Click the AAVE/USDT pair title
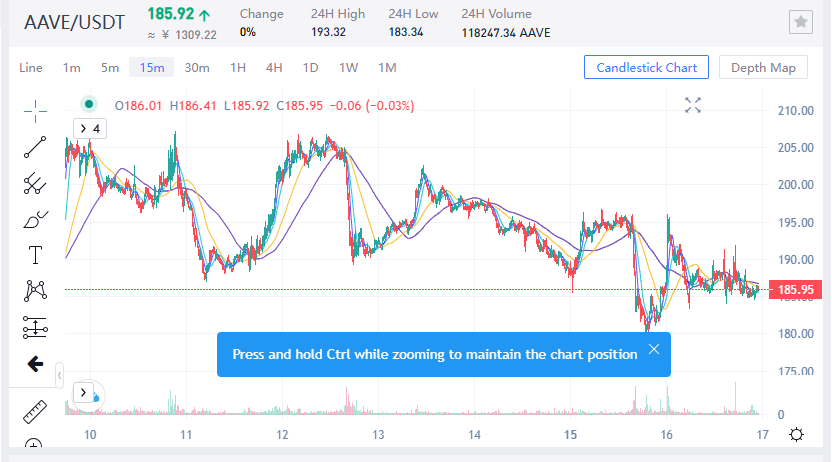This screenshot has height=462, width=832. (74, 22)
